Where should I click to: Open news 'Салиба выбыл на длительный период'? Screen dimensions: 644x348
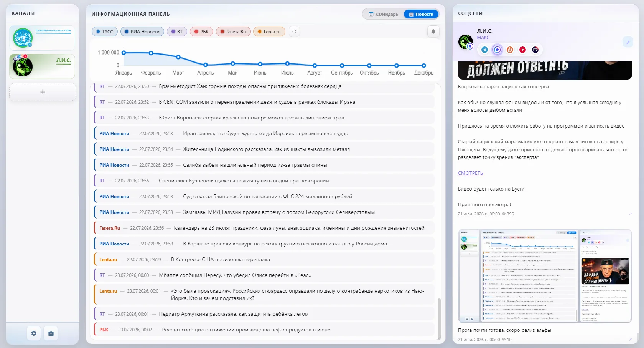click(x=264, y=165)
